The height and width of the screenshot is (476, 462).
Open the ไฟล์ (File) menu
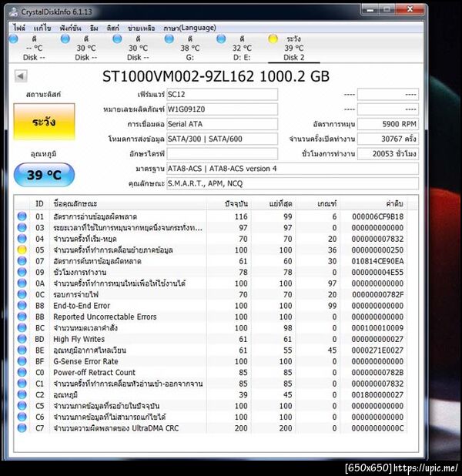18,28
